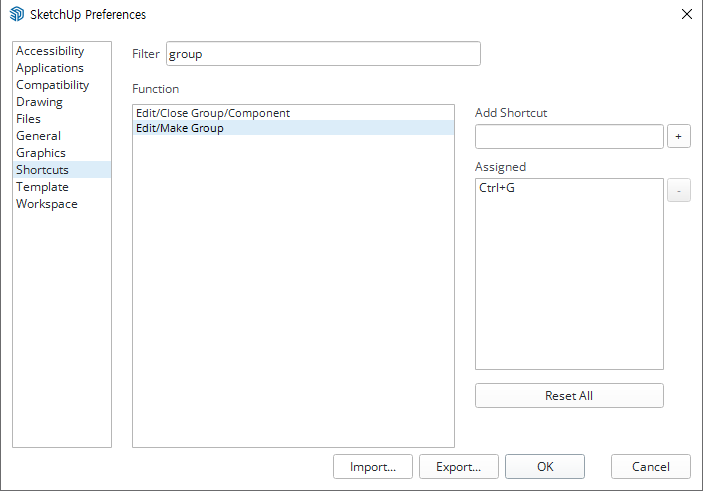The width and height of the screenshot is (703, 491).
Task: Select the Applications category
Action: click(x=62, y=68)
